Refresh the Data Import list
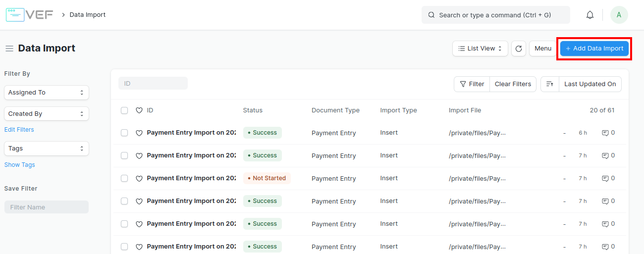Image resolution: width=644 pixels, height=254 pixels. [x=519, y=49]
